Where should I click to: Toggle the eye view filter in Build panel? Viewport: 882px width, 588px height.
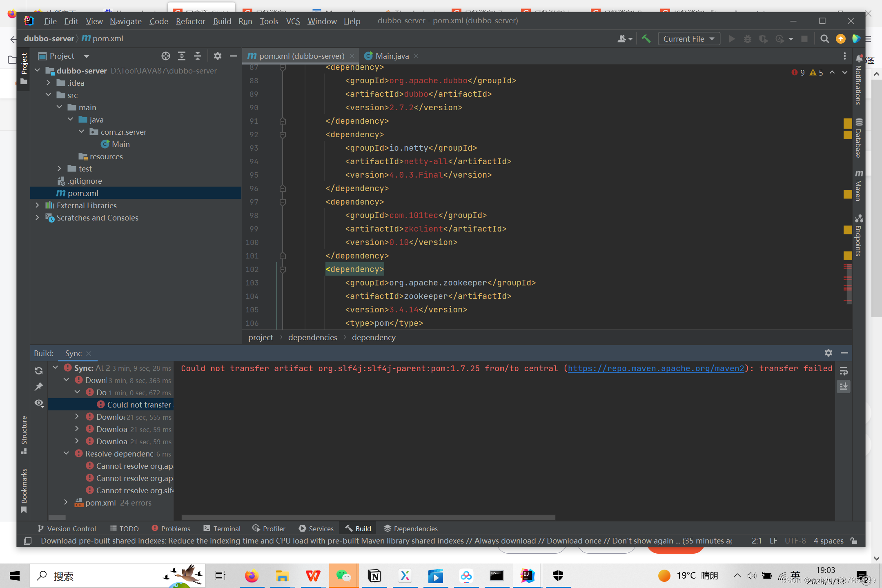[x=39, y=403]
